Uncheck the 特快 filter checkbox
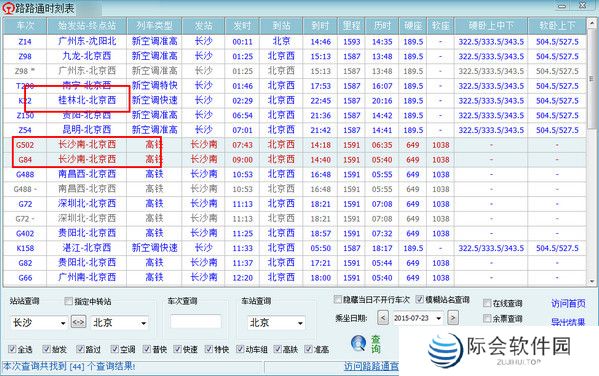Screen dimensions: 599x376 209,348
